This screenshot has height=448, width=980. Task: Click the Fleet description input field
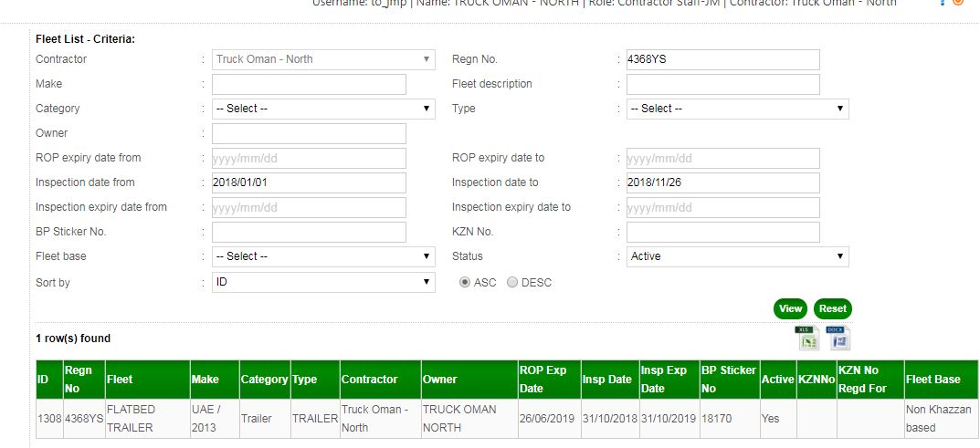[x=722, y=84]
